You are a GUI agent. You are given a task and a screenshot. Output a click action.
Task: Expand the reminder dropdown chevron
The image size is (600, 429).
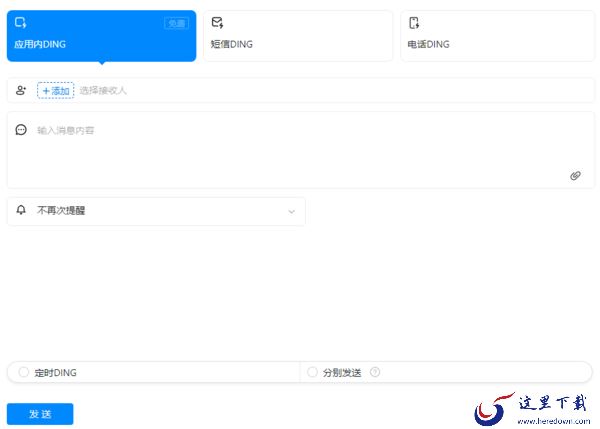point(292,212)
